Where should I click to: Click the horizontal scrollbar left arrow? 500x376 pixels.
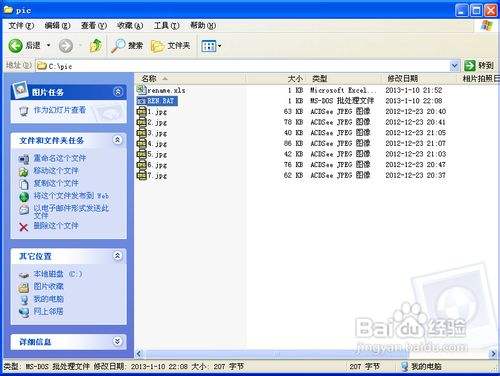coord(139,354)
